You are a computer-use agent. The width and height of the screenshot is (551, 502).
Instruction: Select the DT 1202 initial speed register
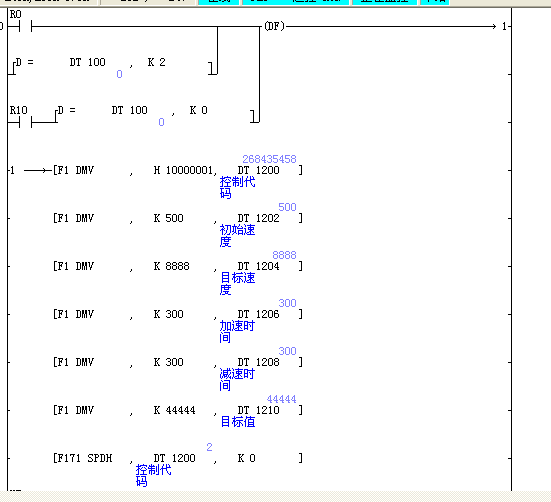258,218
